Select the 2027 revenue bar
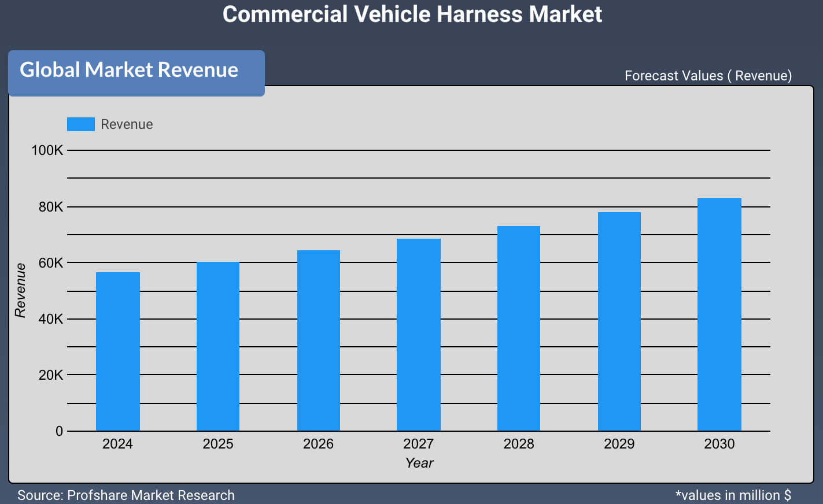Image resolution: width=823 pixels, height=504 pixels. click(419, 335)
